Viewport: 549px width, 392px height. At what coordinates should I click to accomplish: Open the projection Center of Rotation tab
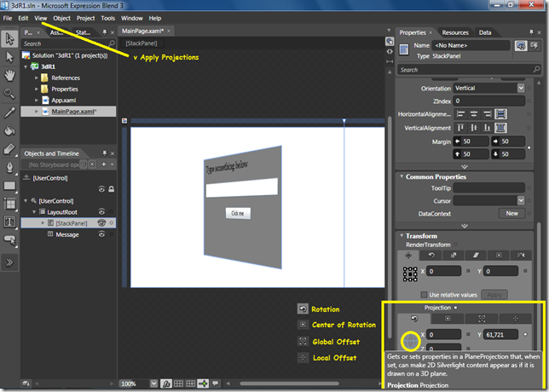pyautogui.click(x=448, y=318)
